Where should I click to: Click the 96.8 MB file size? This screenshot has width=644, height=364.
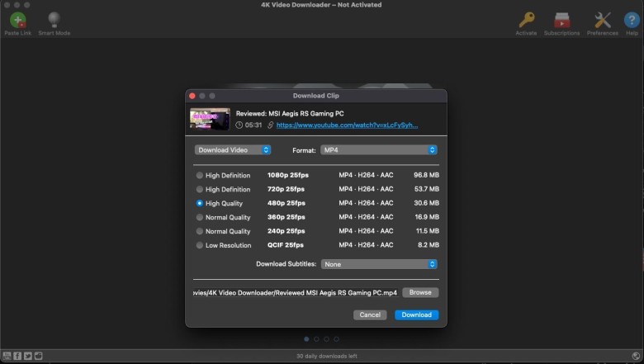pos(426,175)
